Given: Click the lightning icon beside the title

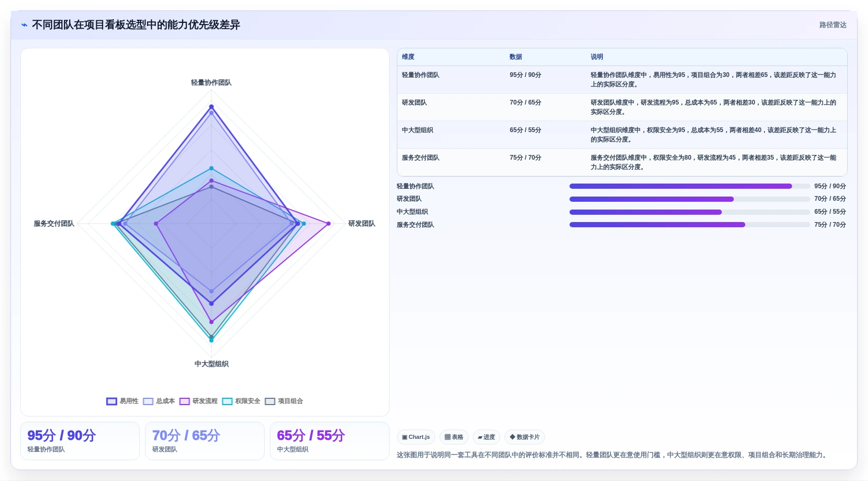Looking at the screenshot, I should pyautogui.click(x=24, y=25).
